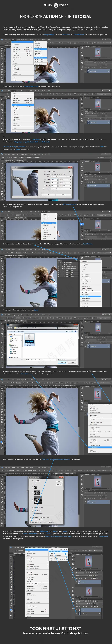Choose 8 Bits/Channel in the Mode submenu

tap(40, 58)
